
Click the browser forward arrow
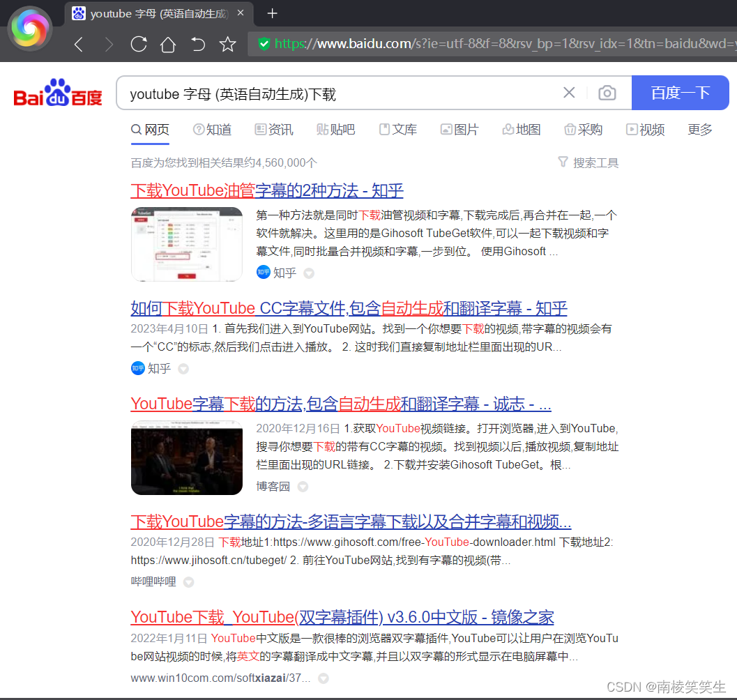(x=109, y=44)
